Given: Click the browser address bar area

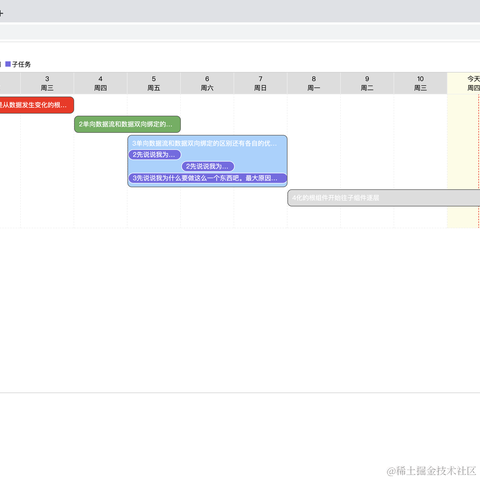Looking at the screenshot, I should pyautogui.click(x=240, y=32).
